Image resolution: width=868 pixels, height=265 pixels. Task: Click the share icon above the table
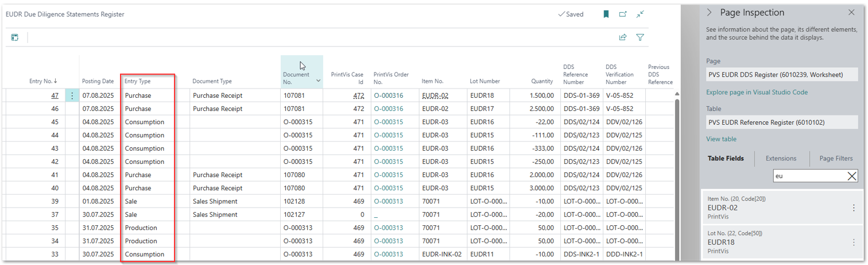tap(622, 37)
